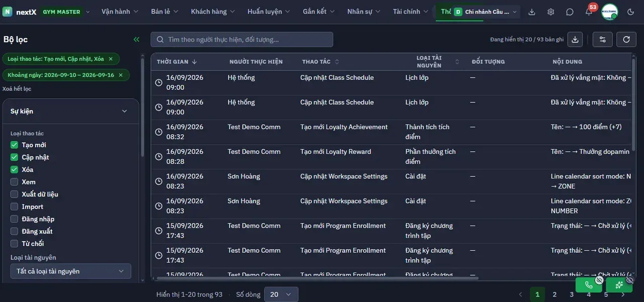Focus the Tìm theo người thực hiện search box
This screenshot has width=644, height=302.
click(242, 39)
